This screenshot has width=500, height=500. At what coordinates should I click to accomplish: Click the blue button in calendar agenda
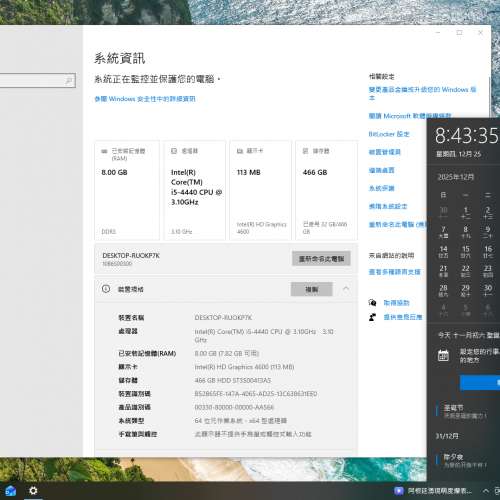click(480, 382)
